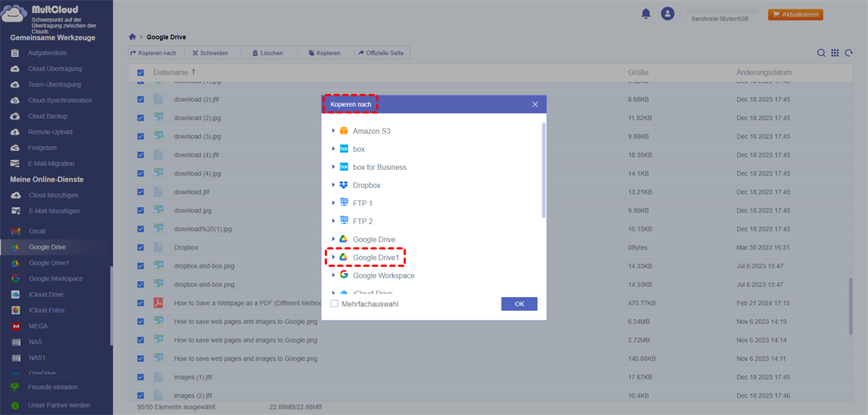This screenshot has height=415, width=868.
Task: Select the Gmail icon in sidebar
Action: [x=14, y=231]
